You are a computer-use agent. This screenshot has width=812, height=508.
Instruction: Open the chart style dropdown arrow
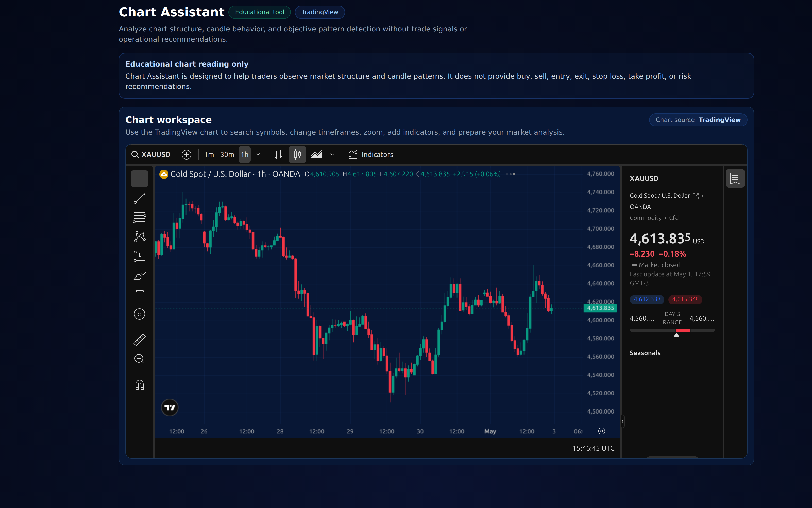[332, 154]
